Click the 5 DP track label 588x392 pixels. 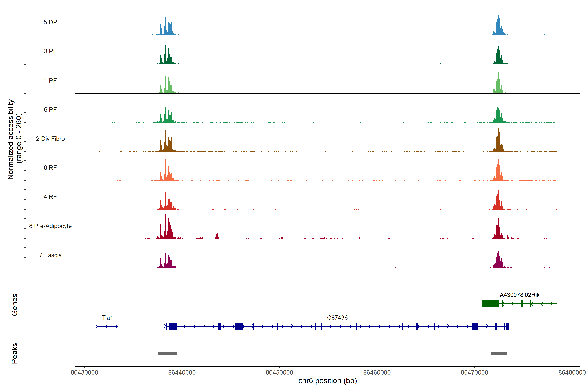pos(50,22)
